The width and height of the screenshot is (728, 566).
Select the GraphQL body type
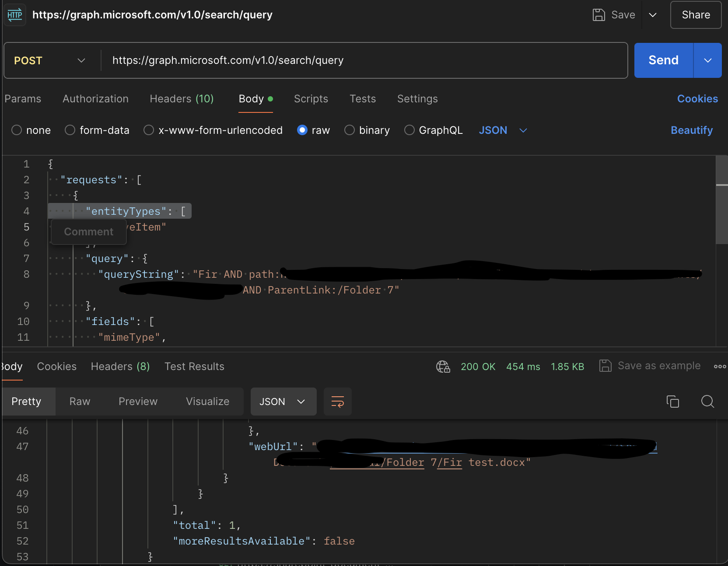click(434, 130)
